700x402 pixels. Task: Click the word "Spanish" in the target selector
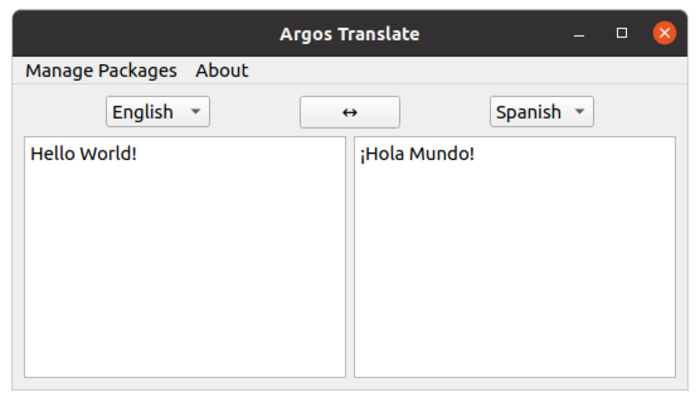coord(528,112)
